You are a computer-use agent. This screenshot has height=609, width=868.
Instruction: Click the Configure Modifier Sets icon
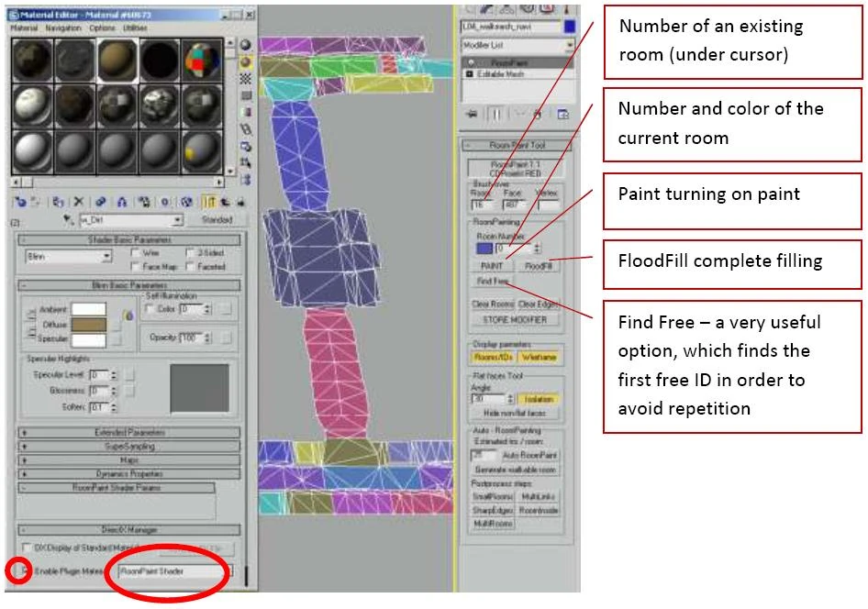point(563,114)
